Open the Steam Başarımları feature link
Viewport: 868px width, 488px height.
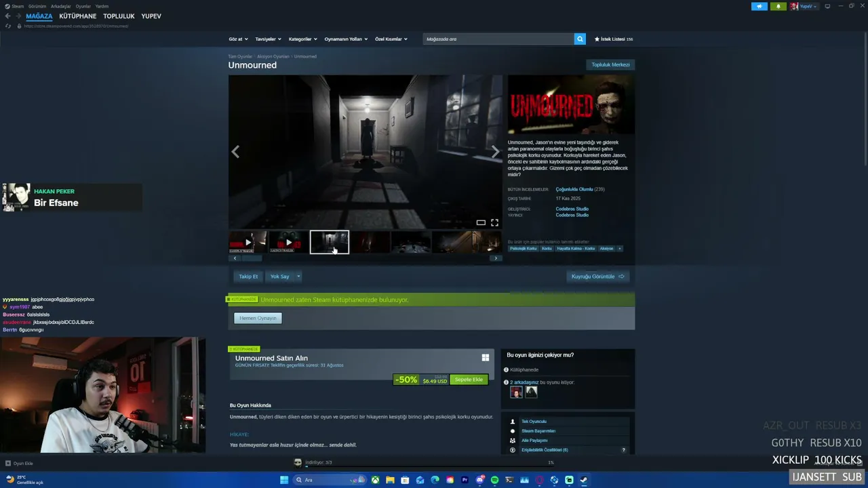pyautogui.click(x=538, y=431)
